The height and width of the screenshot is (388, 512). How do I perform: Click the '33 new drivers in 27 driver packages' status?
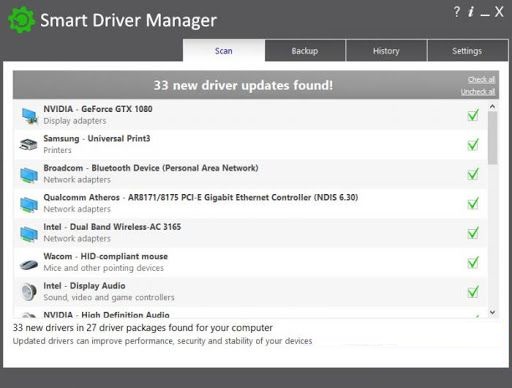click(143, 328)
